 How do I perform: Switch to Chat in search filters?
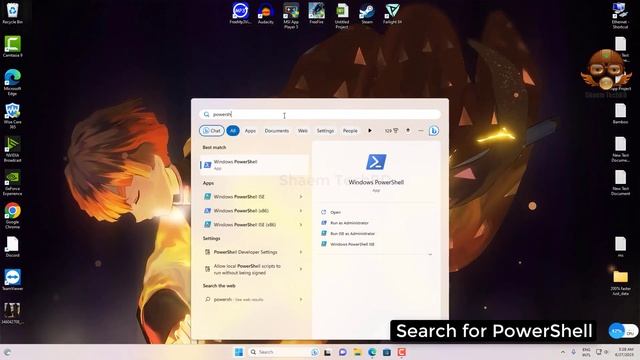point(211,131)
